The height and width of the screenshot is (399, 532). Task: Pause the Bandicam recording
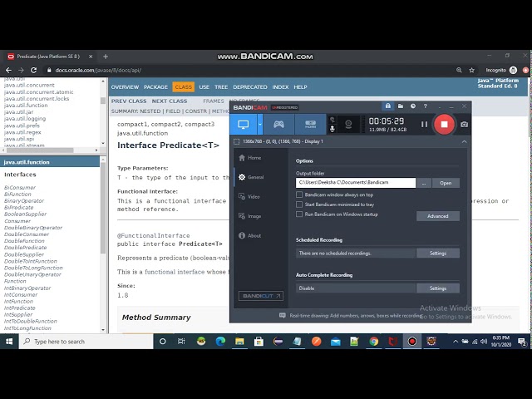pyautogui.click(x=424, y=124)
